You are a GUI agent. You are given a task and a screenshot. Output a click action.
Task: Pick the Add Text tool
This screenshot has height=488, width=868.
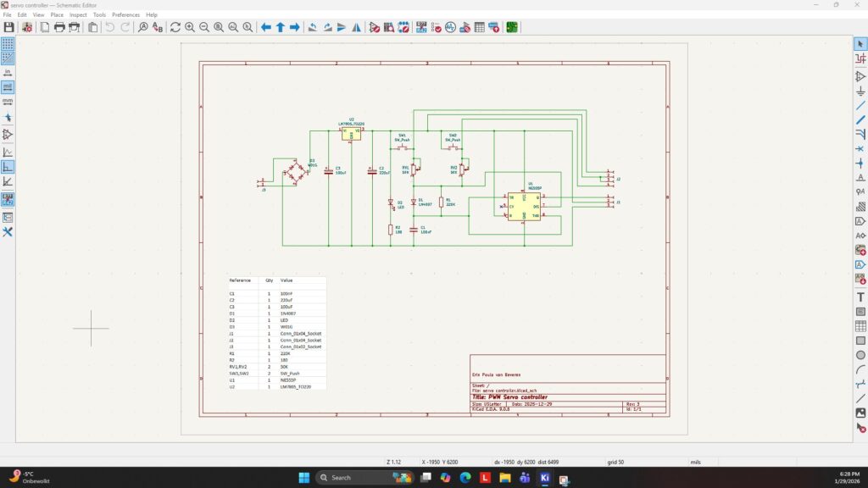tap(860, 297)
